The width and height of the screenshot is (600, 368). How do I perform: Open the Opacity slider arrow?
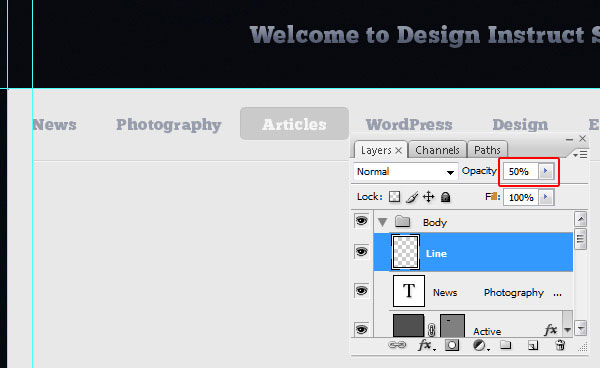[x=546, y=171]
